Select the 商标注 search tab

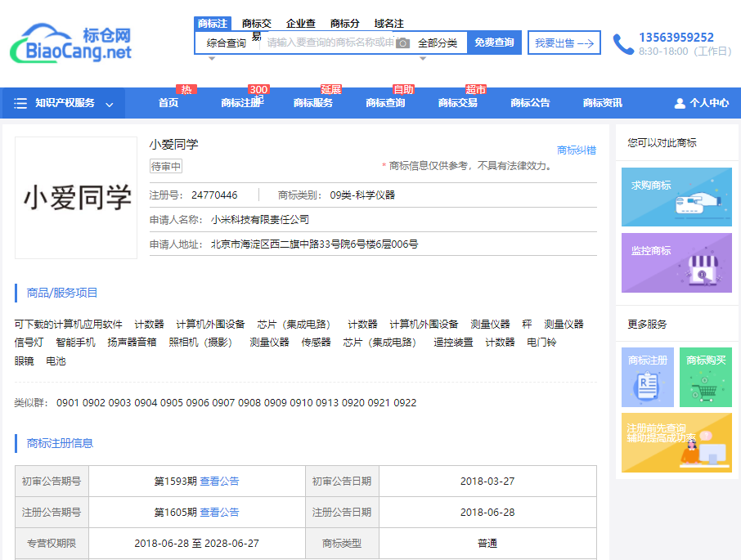tap(212, 23)
